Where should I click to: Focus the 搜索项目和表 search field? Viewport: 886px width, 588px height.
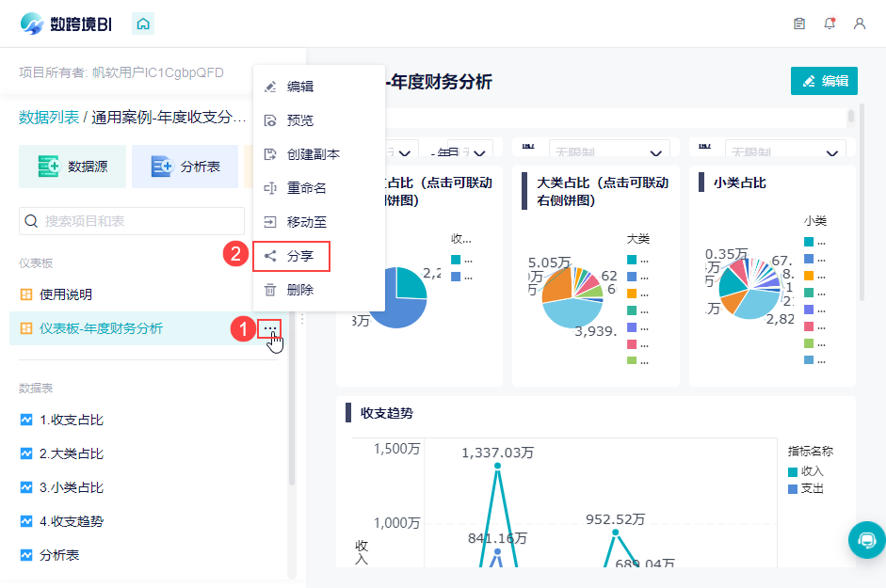132,221
